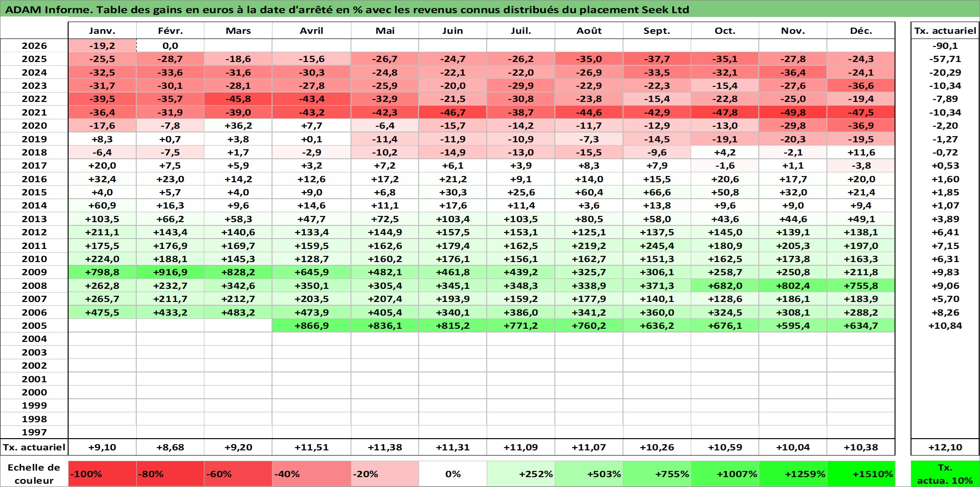The height and width of the screenshot is (487, 980).
Task: Click the 0,0 cell for February 2026
Action: point(170,46)
